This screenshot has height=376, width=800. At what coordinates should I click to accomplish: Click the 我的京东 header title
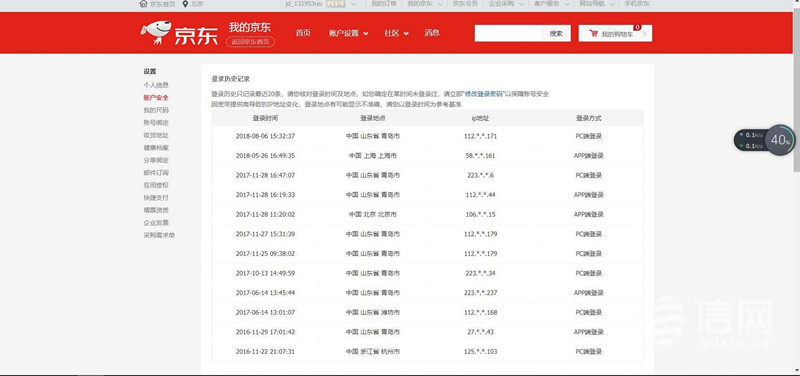pos(249,27)
